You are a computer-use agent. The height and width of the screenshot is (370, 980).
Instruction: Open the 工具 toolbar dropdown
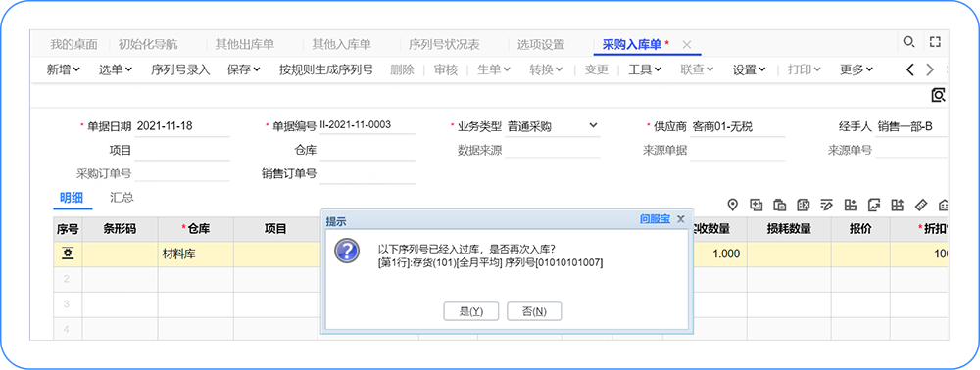pyautogui.click(x=645, y=69)
